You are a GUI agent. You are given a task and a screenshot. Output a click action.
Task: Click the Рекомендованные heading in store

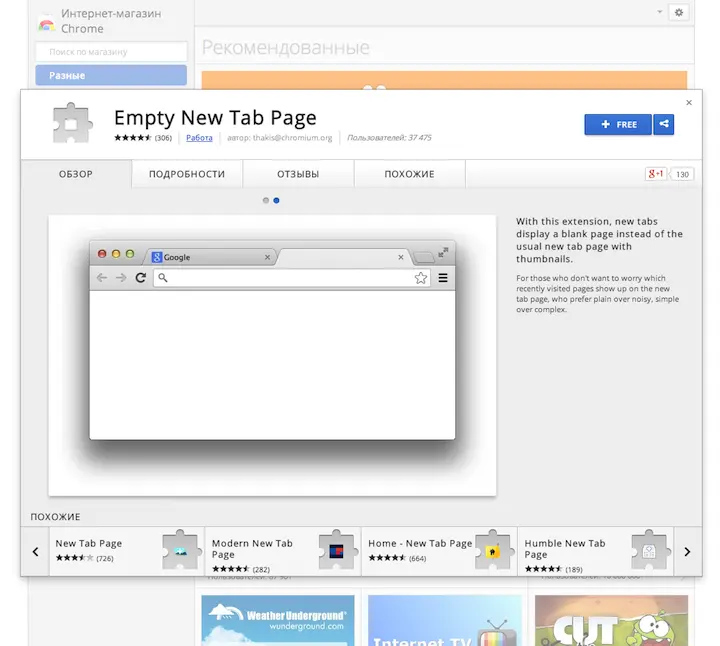tap(286, 47)
